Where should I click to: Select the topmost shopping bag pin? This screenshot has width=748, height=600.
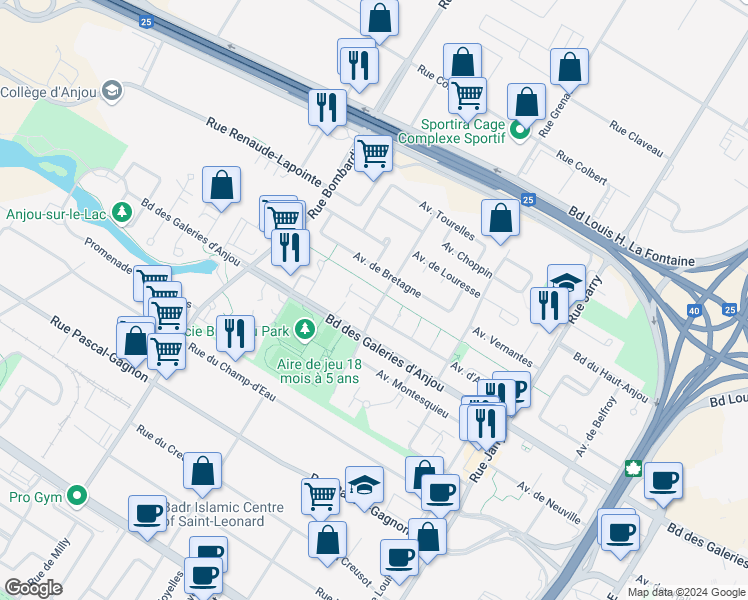[x=379, y=20]
